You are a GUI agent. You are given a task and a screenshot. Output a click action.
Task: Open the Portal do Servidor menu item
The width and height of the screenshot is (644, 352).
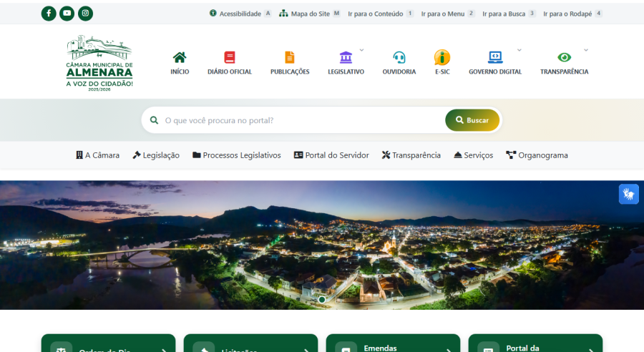tap(331, 155)
